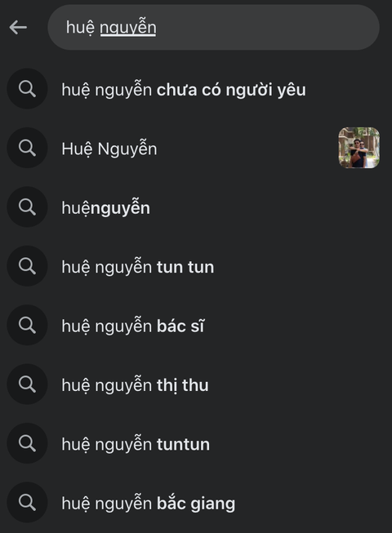Click search icon beside 'chưa có người yêu'
Image resolution: width=392 pixels, height=533 pixels.
click(x=27, y=89)
